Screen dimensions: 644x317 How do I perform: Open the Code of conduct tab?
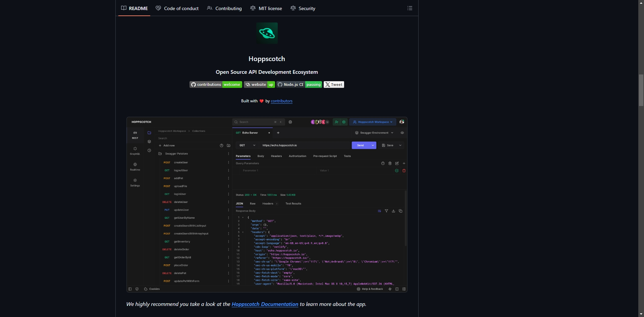tap(177, 8)
